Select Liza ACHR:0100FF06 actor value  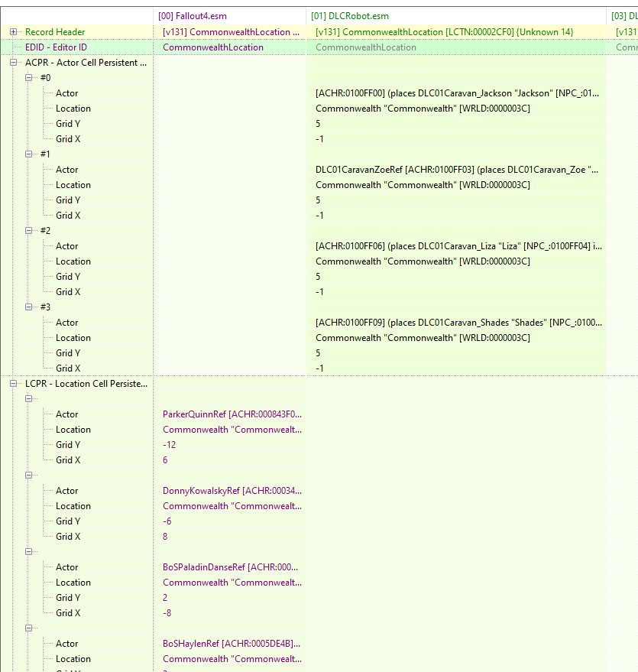pos(458,246)
